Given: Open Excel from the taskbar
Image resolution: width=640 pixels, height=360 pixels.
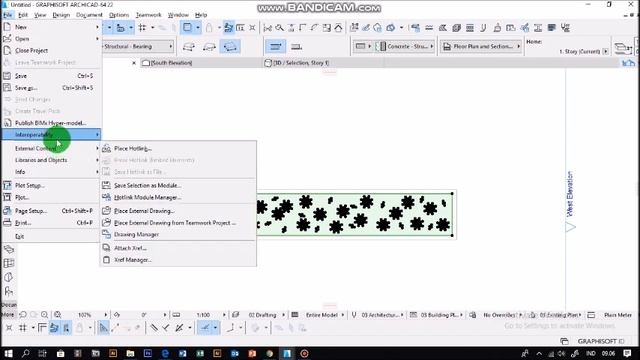Looking at the screenshot, I should click(200, 353).
